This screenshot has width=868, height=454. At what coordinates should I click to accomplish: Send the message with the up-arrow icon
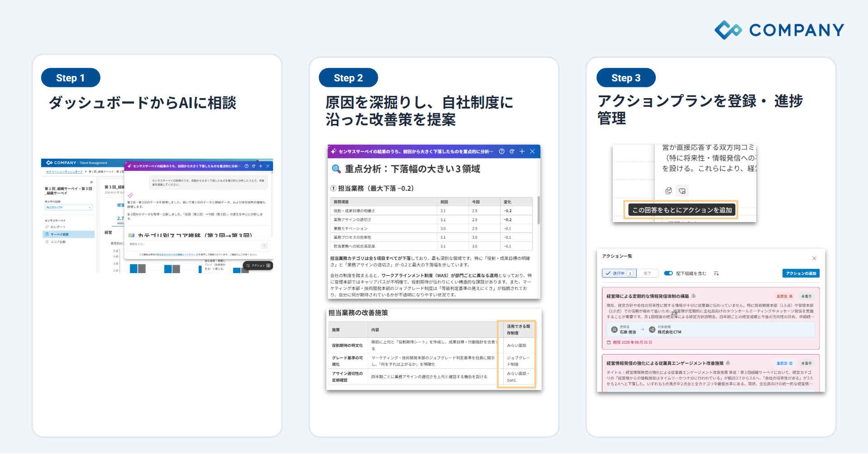pos(264,246)
